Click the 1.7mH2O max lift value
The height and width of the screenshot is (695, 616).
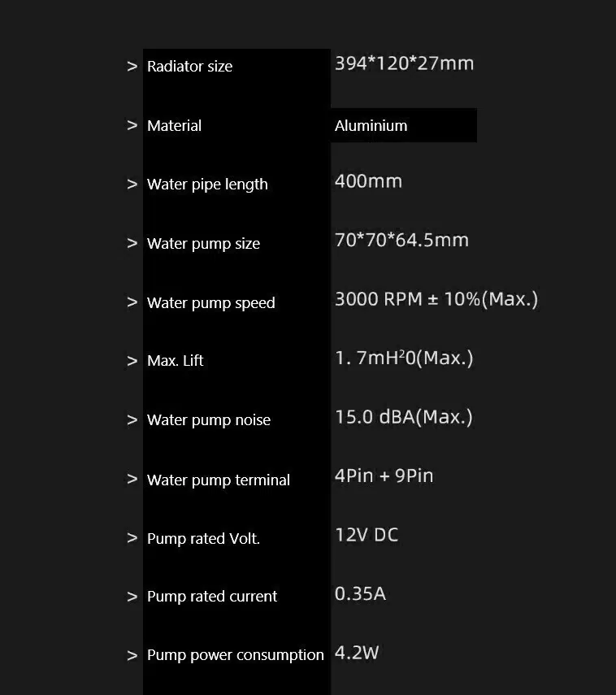tap(403, 358)
